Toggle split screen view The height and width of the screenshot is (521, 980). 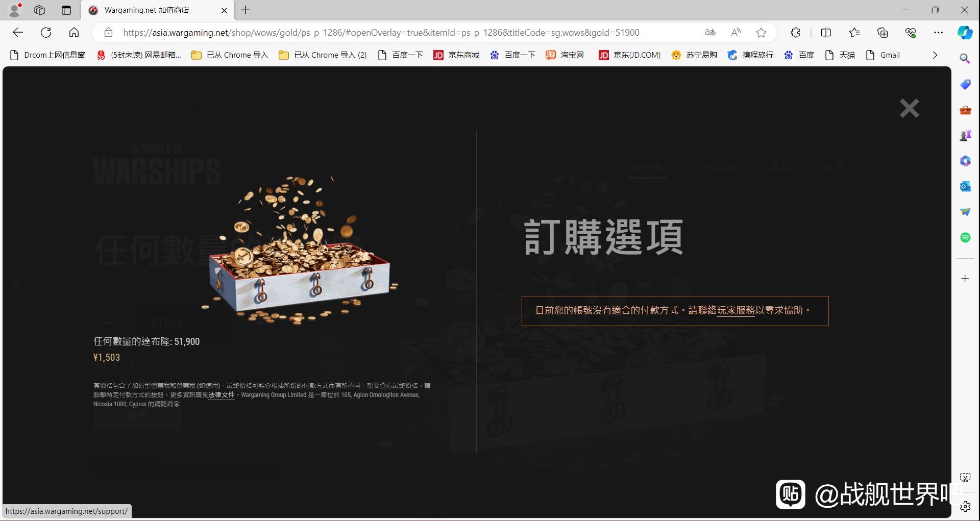click(x=826, y=33)
